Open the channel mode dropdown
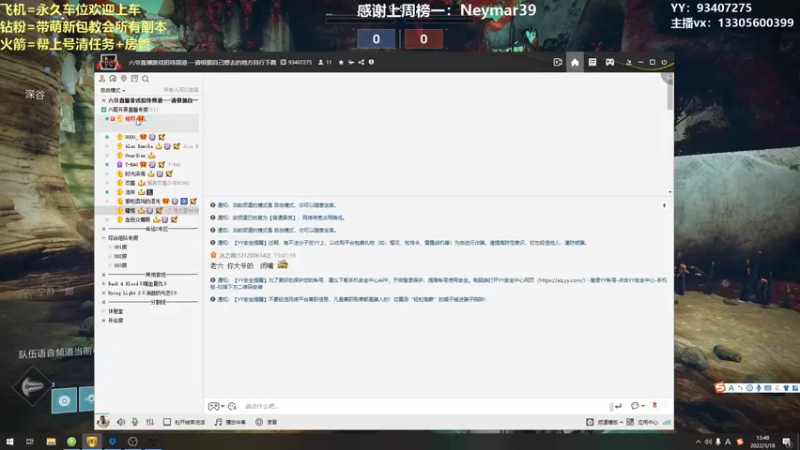This screenshot has width=800, height=450. pos(113,90)
